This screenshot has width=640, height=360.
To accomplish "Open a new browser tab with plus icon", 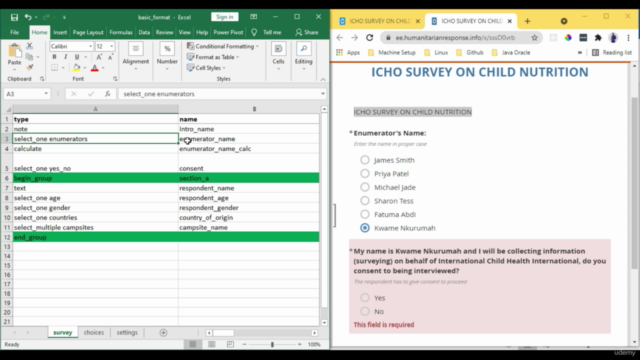I will coord(527,21).
